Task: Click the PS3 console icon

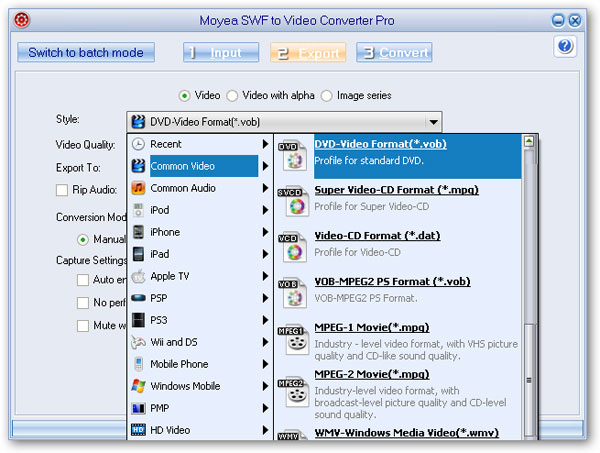Action: [x=138, y=320]
